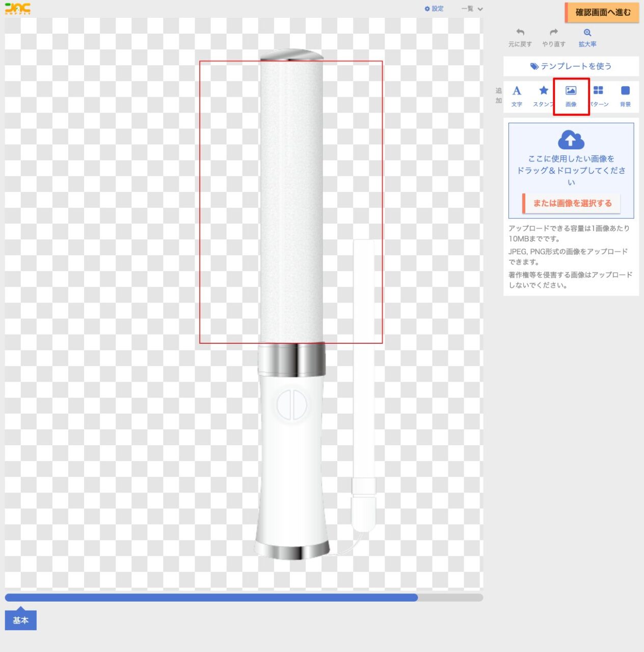The image size is (644, 652).
Task: Click テンプレートを使う button
Action: [x=571, y=66]
